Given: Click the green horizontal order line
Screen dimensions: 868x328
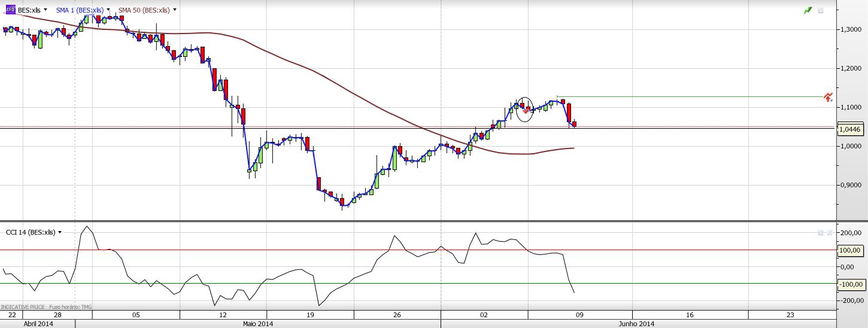Looking at the screenshot, I should (x=688, y=96).
